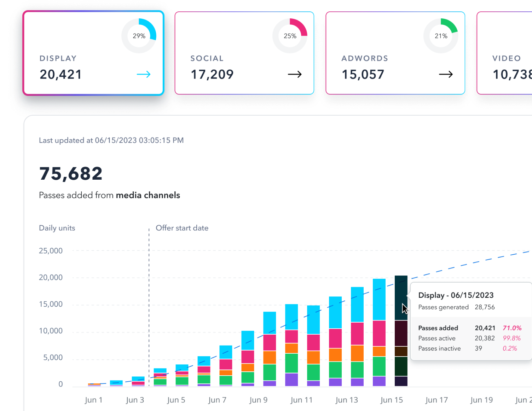Image resolution: width=532 pixels, height=411 pixels.
Task: Click the purple segment of Jun 10 bar
Action: (x=291, y=379)
